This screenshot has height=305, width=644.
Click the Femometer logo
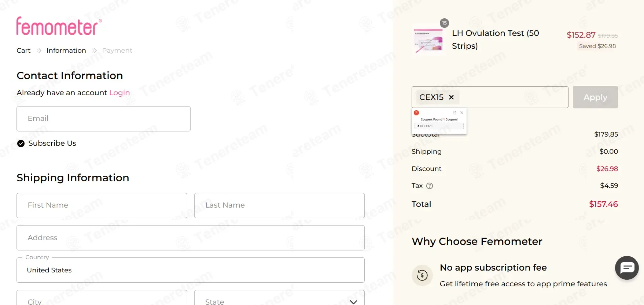(59, 26)
